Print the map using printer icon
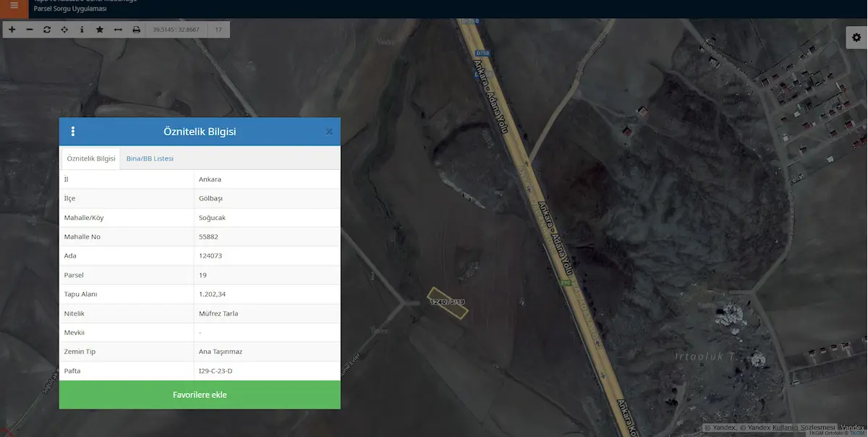 136,30
